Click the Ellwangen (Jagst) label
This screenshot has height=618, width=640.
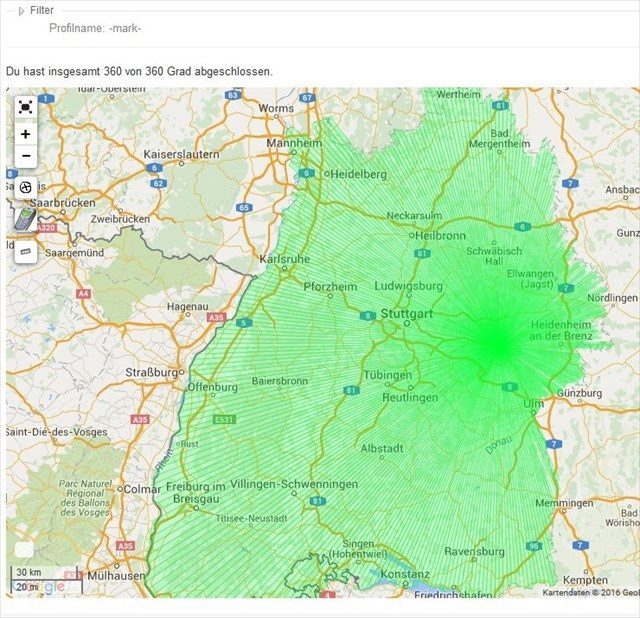[530, 278]
